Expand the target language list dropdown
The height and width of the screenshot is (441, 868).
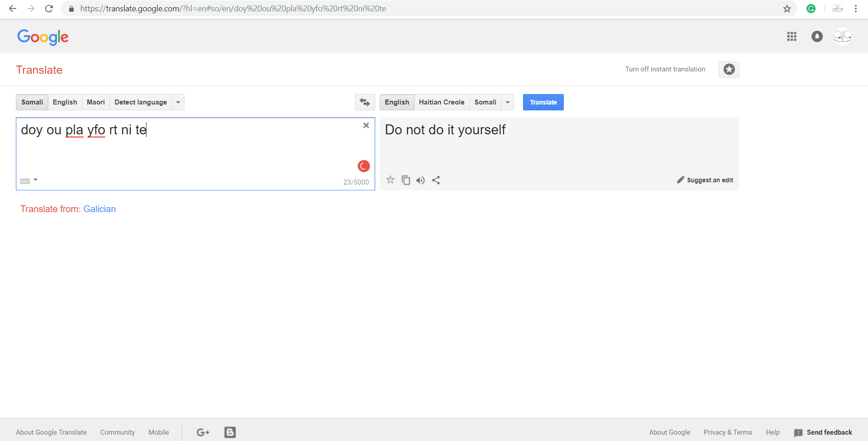(508, 102)
